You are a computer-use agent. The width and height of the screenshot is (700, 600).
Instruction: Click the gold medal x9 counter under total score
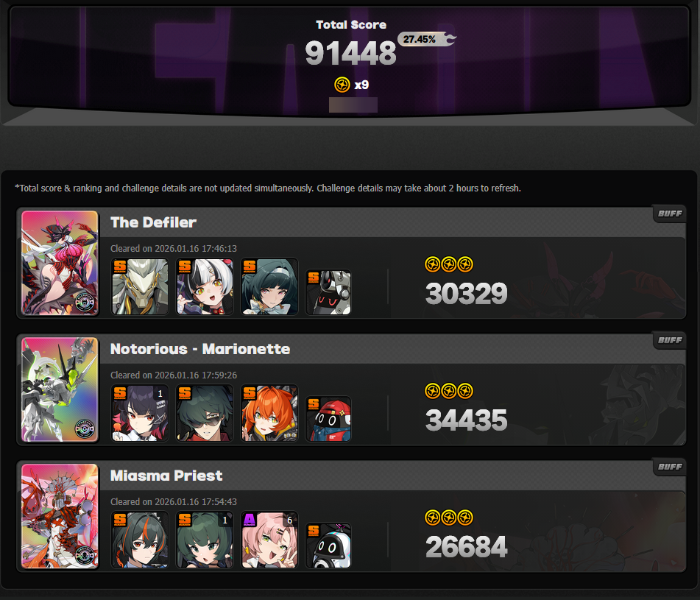click(351, 85)
